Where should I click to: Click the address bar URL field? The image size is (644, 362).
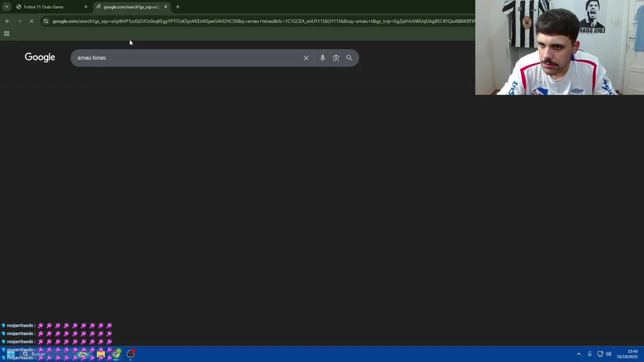[263, 21]
